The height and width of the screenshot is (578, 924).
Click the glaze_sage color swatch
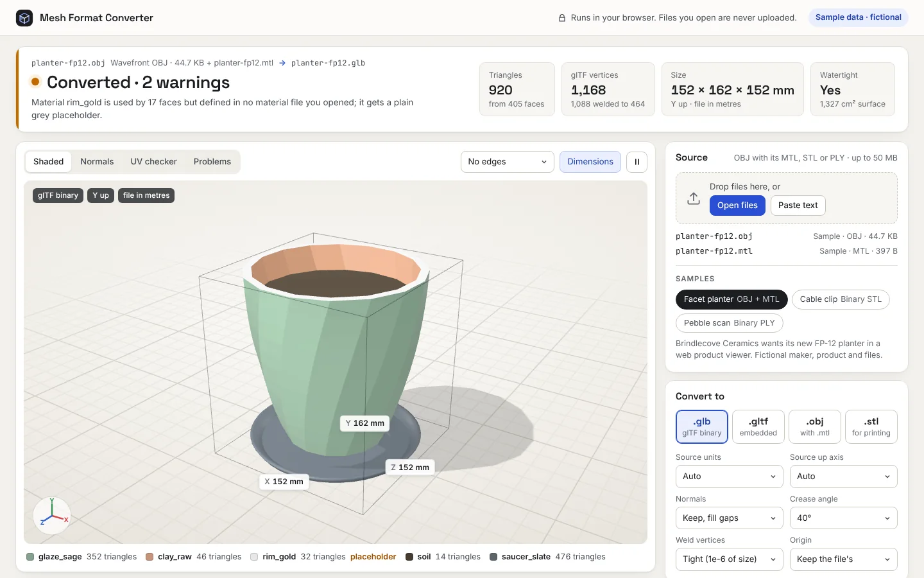pos(30,557)
